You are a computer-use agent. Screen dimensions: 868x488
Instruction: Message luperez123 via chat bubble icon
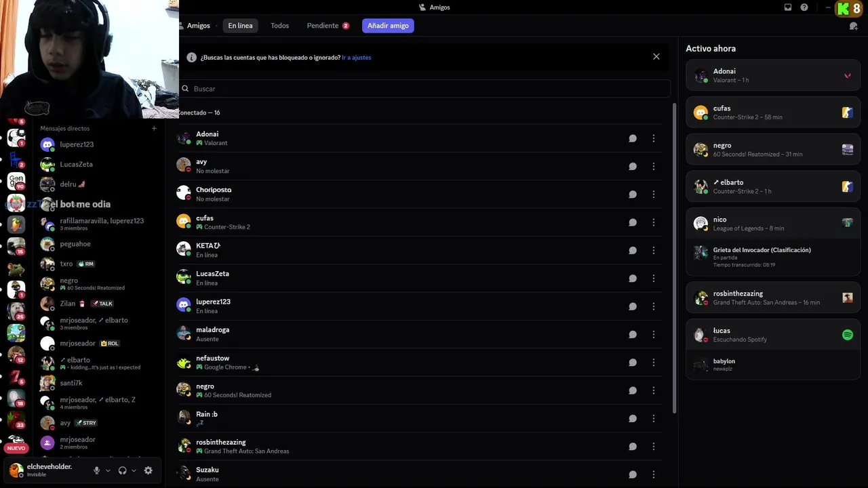(x=633, y=306)
